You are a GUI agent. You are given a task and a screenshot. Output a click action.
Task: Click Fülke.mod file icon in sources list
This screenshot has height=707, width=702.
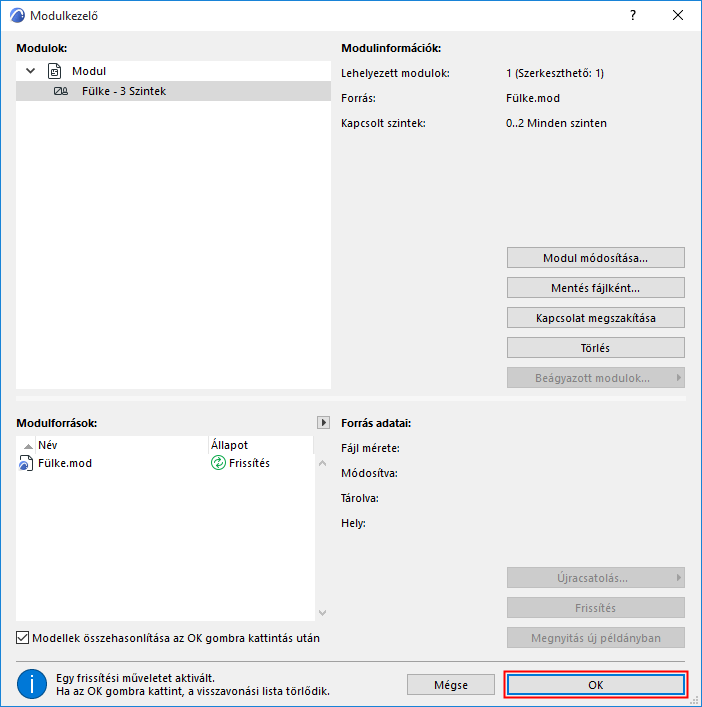pos(26,463)
